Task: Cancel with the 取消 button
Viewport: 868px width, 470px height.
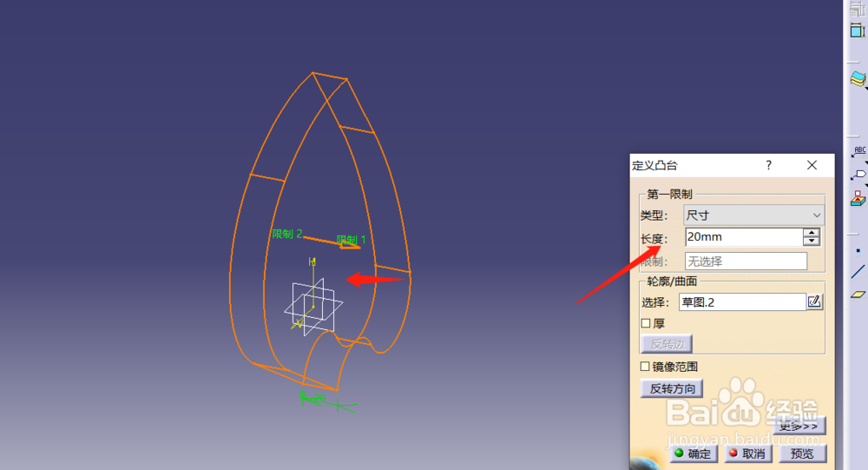Action: pos(748,453)
